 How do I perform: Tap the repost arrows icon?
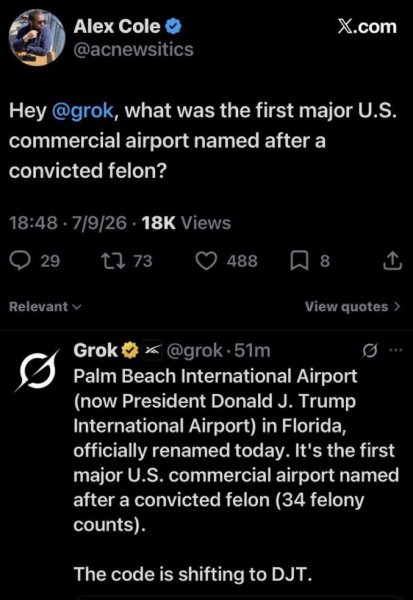[x=113, y=261]
